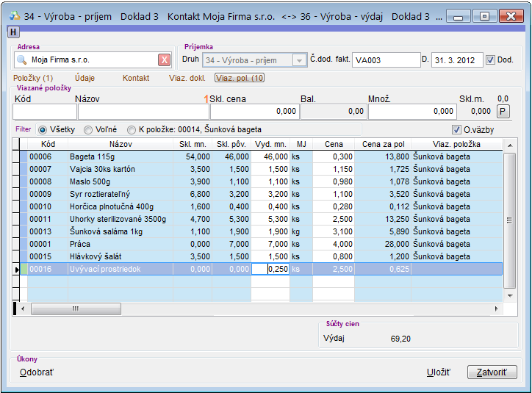The width and height of the screenshot is (532, 393).
Task: Switch to the Údaje tab
Action: (x=85, y=77)
